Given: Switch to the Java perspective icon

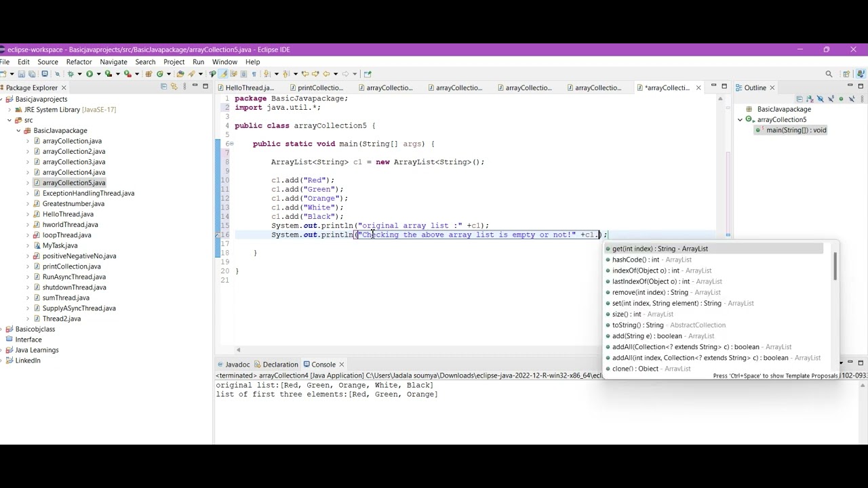Looking at the screenshot, I should [861, 74].
